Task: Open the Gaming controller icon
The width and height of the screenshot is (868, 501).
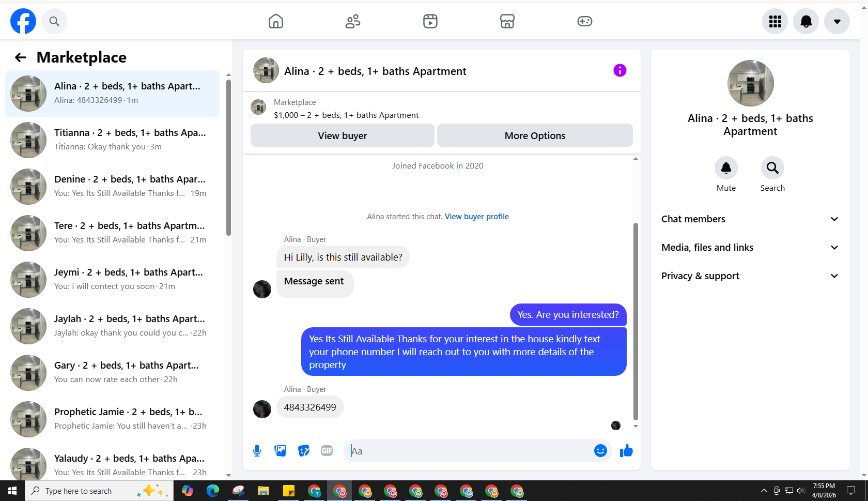Action: tap(585, 21)
